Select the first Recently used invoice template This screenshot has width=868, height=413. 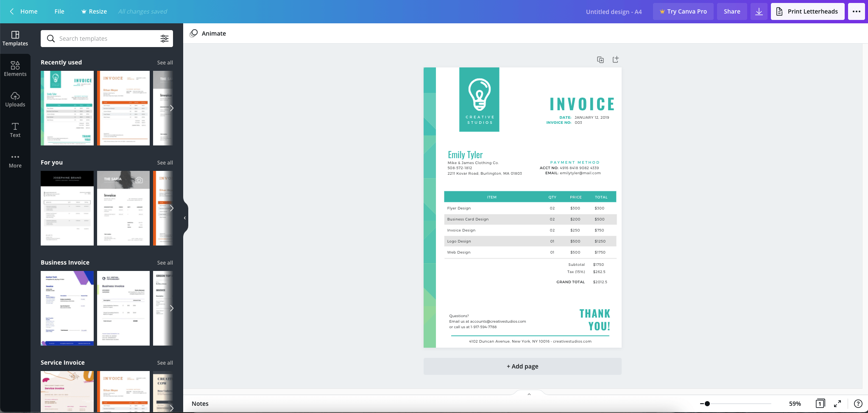pos(67,108)
